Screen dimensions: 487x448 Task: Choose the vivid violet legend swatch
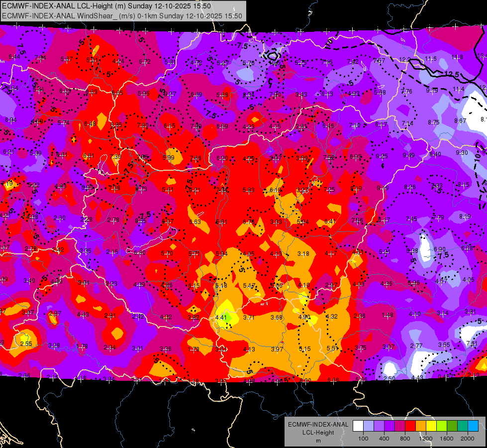pos(390,426)
